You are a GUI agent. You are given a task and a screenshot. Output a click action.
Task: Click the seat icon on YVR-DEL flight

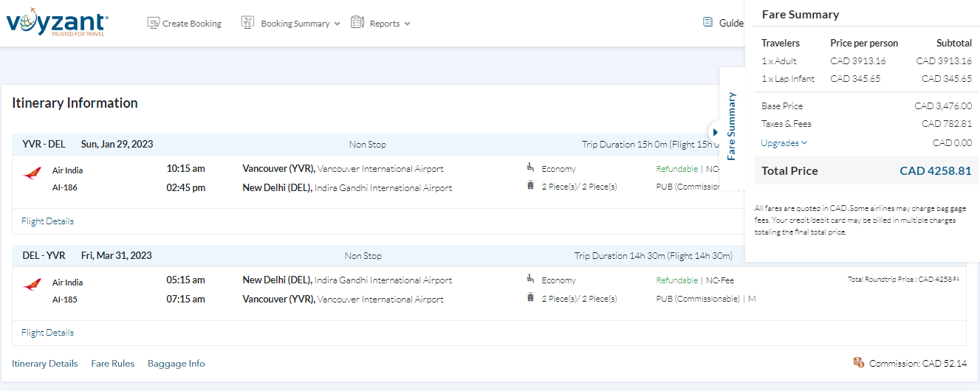530,168
